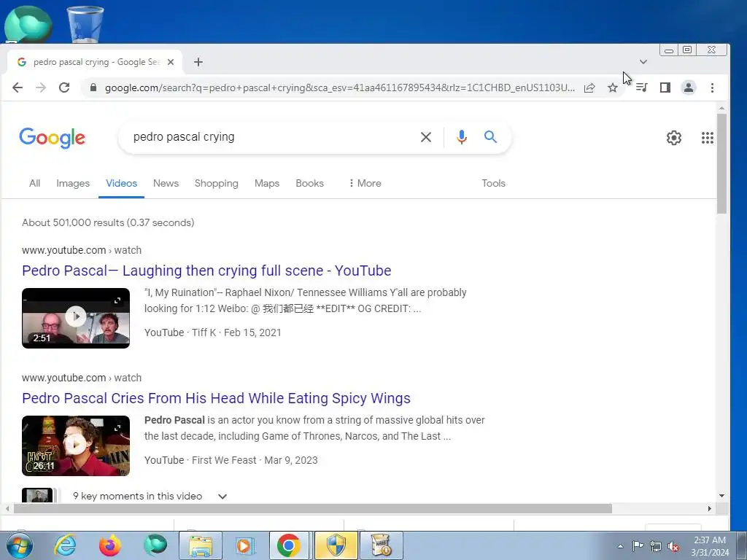The image size is (747, 560).
Task: Click the vertical scrollbar down arrow
Action: click(721, 496)
